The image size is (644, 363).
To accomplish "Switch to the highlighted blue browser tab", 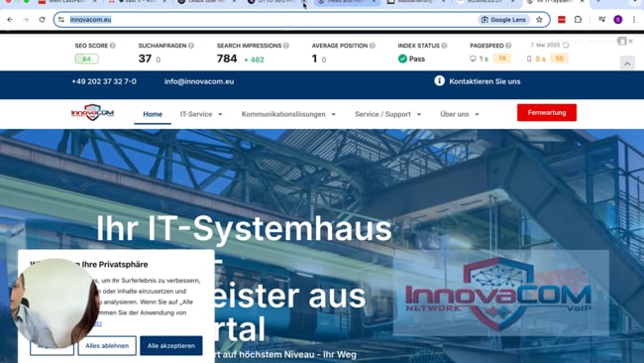I will pyautogui.click(x=347, y=2).
